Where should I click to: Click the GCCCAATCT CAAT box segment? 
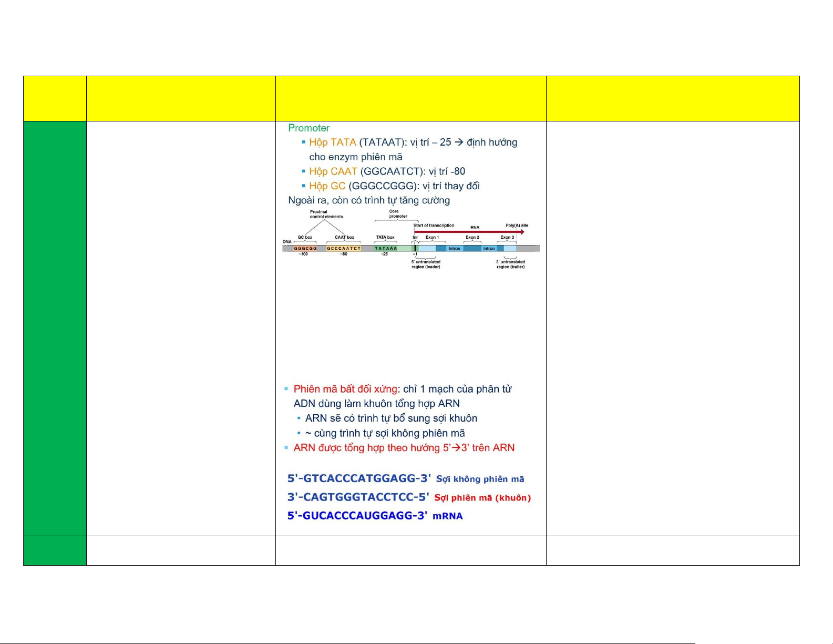coord(344,248)
